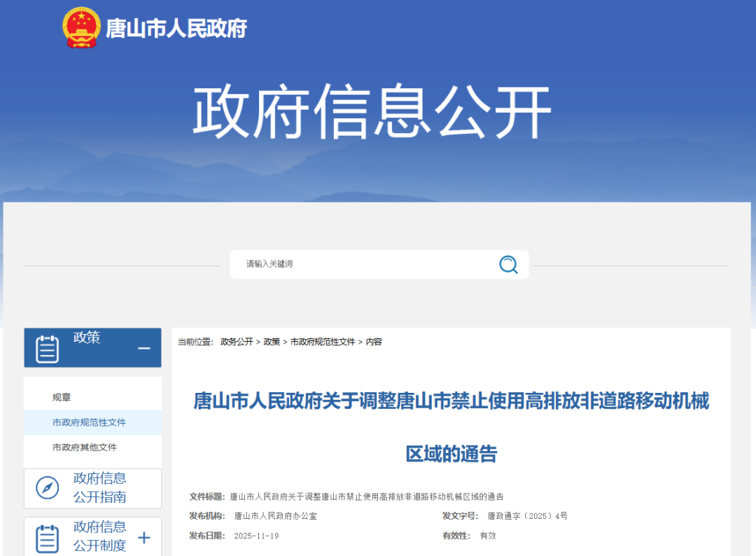Collapse the 政策 section with minus icon
Screen dimensions: 756x556
[x=144, y=348]
